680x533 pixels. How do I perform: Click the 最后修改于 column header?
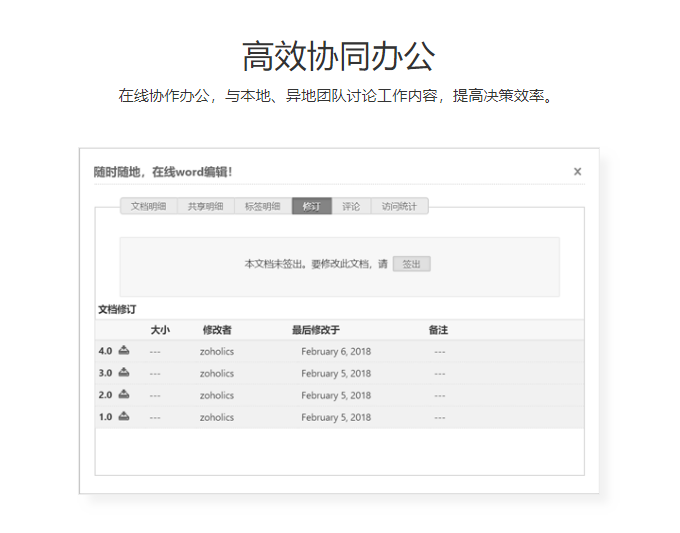point(316,330)
